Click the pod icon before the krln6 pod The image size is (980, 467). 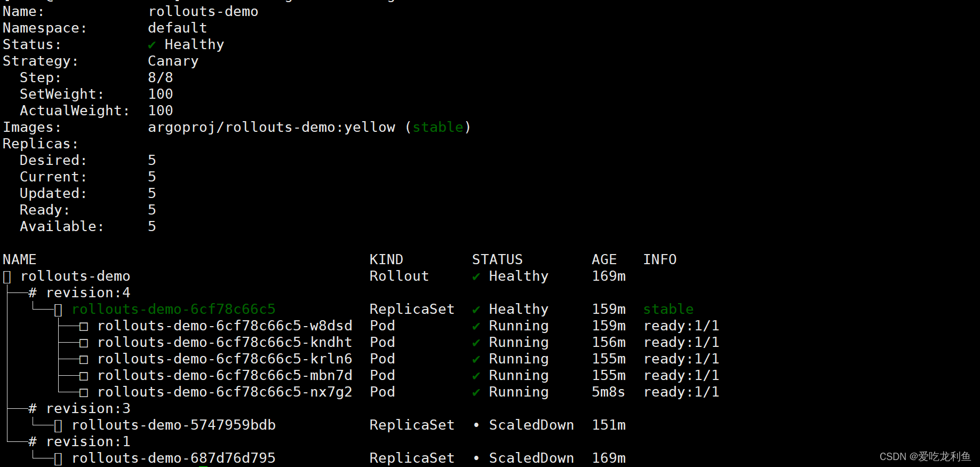point(84,359)
